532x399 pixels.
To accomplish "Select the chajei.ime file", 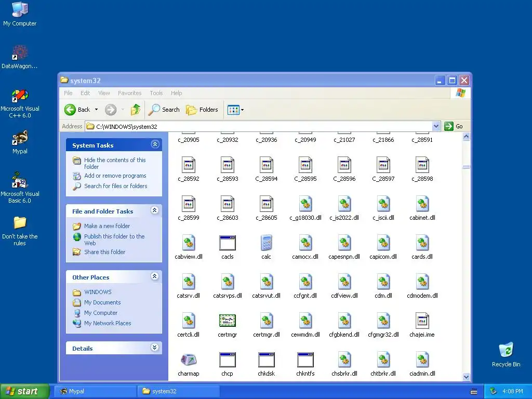I will tap(422, 325).
